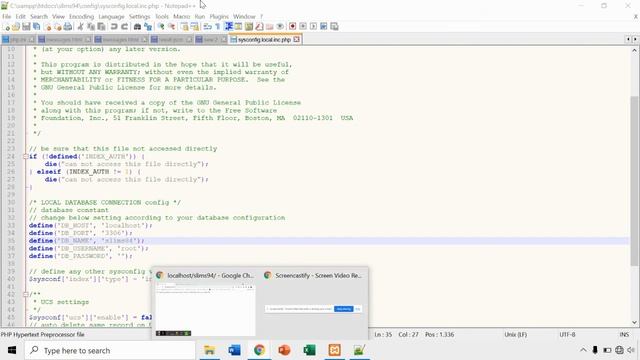Click the Type here to search box

click(x=110, y=350)
